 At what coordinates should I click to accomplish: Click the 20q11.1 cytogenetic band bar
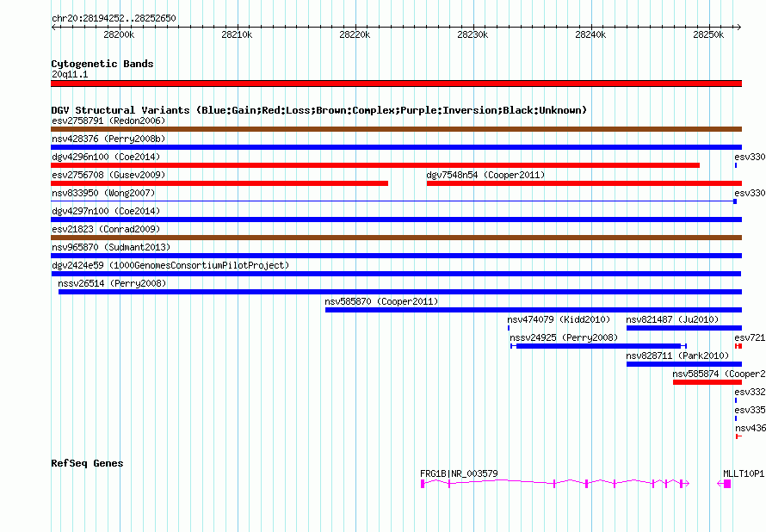tap(396, 84)
